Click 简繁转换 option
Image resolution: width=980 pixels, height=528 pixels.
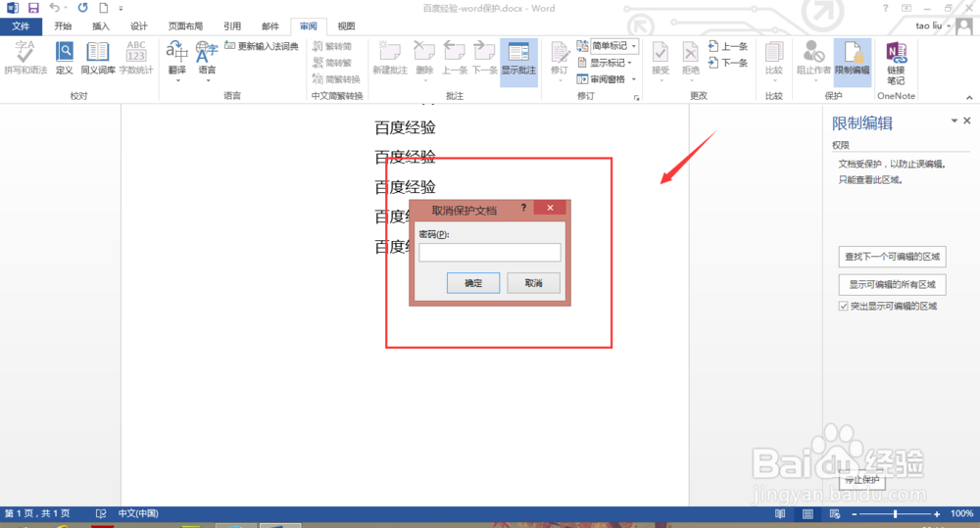coord(336,79)
